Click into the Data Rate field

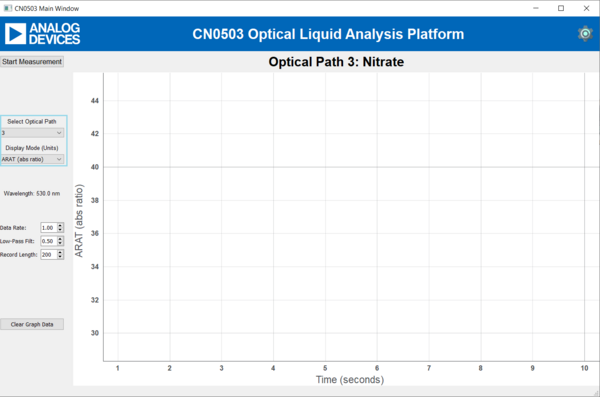(49, 228)
